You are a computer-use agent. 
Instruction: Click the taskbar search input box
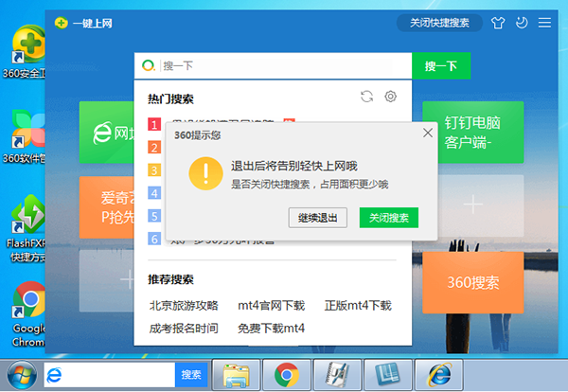(x=110, y=375)
